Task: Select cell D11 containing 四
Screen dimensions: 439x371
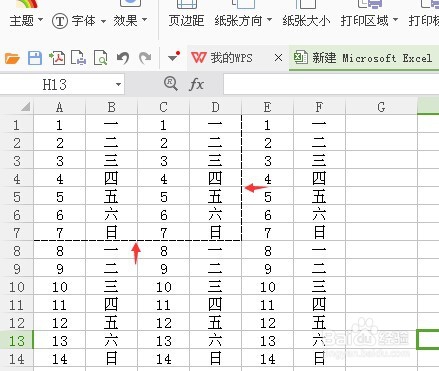Action: coord(215,305)
